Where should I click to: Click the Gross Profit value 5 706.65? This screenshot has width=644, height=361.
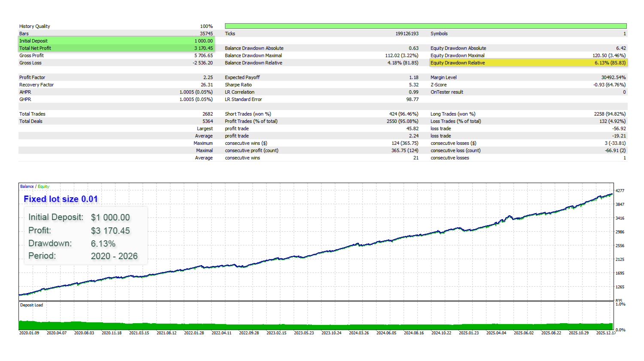204,55
